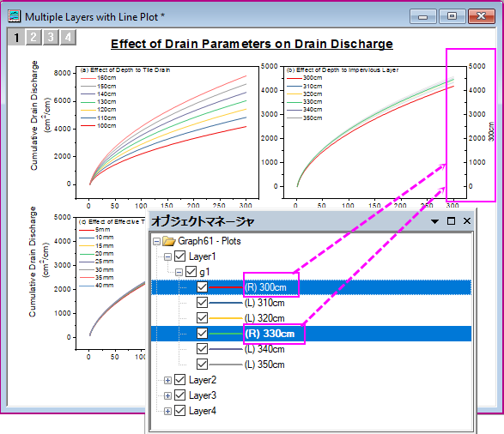504x434 pixels.
Task: Click the graph window icon in title bar
Action: 14,15
